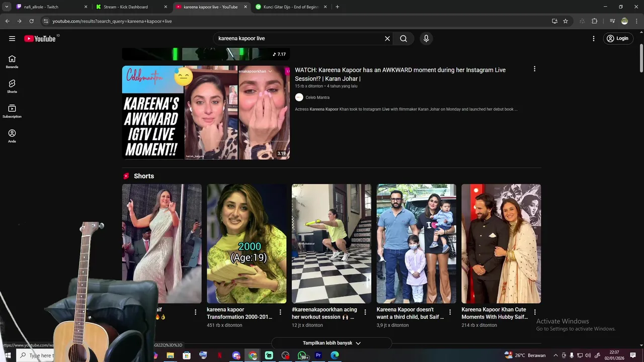The width and height of the screenshot is (644, 362).
Task: Open Kareena Kapoor doesn't want third child title
Action: click(410, 313)
